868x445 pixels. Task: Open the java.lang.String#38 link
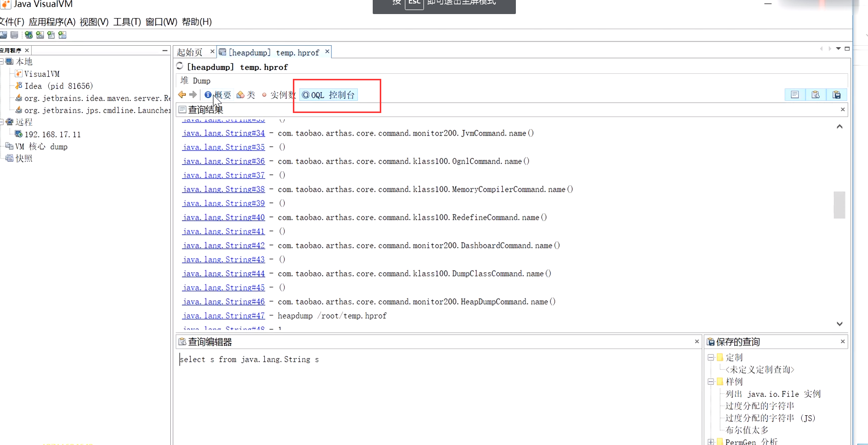tap(224, 189)
